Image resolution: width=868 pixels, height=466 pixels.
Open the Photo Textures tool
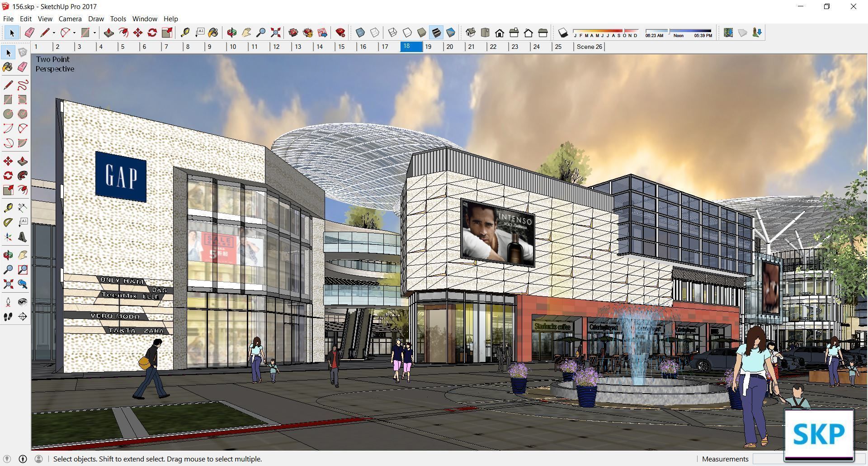(x=757, y=33)
